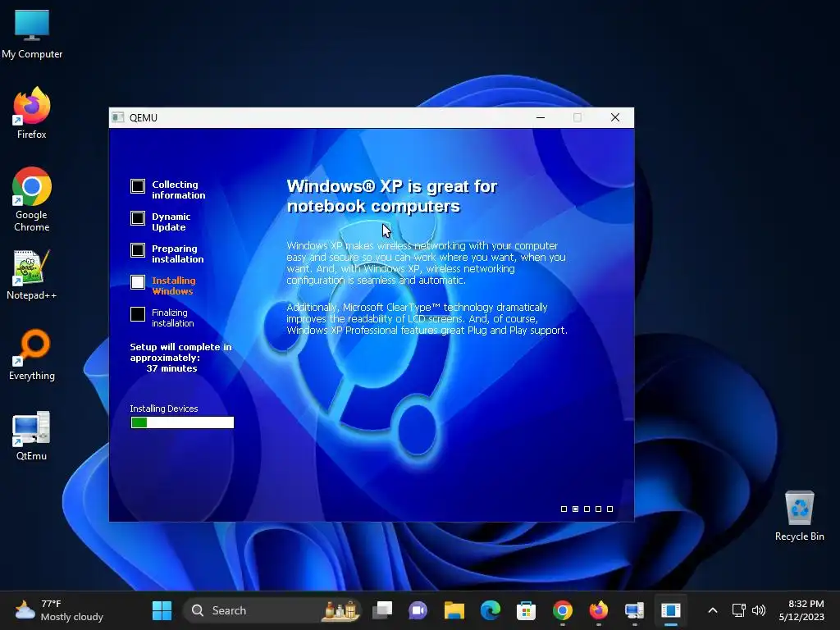Switch to Firefox in the taskbar
The height and width of the screenshot is (630, 840).
[598, 610]
